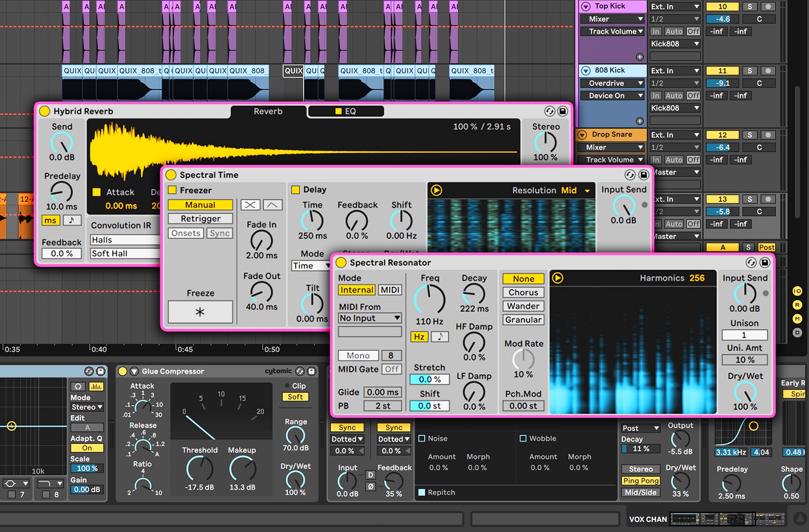Screen dimensions: 809x532
Task: Click Retrigger in the Freezer section
Action: (200, 218)
